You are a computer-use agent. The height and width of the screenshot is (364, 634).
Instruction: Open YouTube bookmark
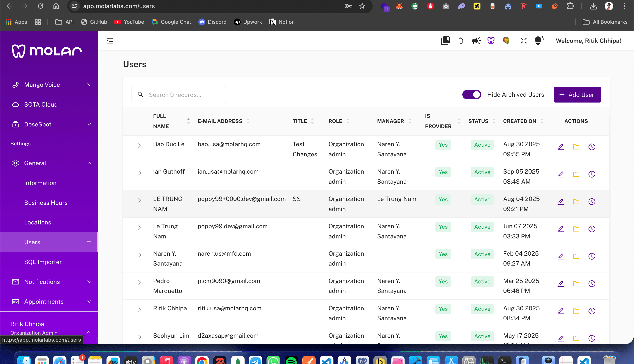pyautogui.click(x=129, y=22)
